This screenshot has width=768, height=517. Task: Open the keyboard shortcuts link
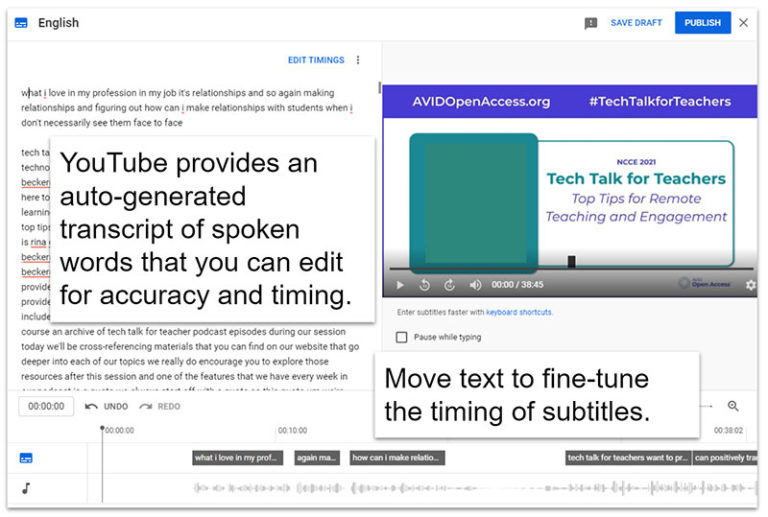(x=519, y=312)
